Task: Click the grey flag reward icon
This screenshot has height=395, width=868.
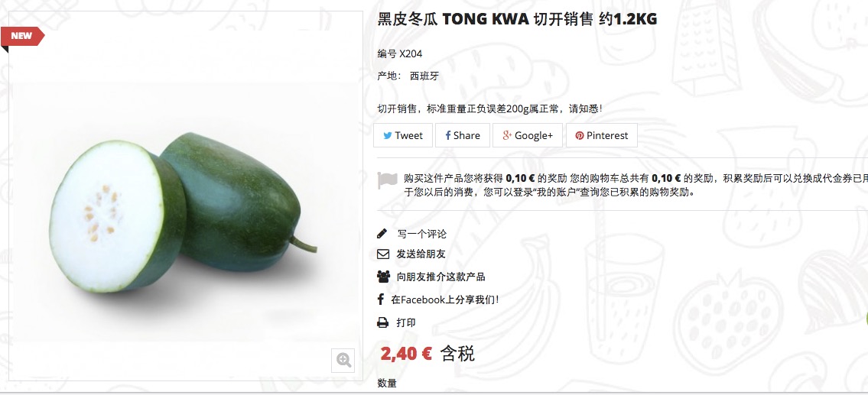Action: pos(388,181)
